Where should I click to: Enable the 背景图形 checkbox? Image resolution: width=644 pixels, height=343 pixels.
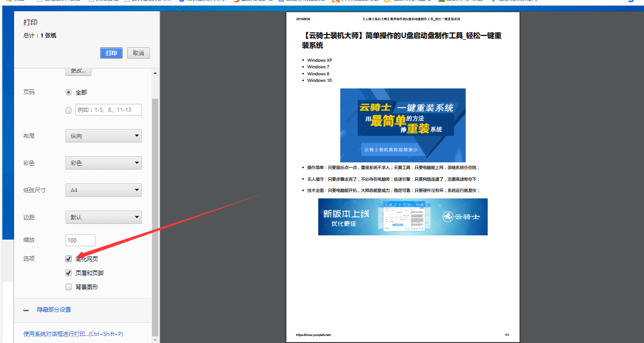point(68,287)
